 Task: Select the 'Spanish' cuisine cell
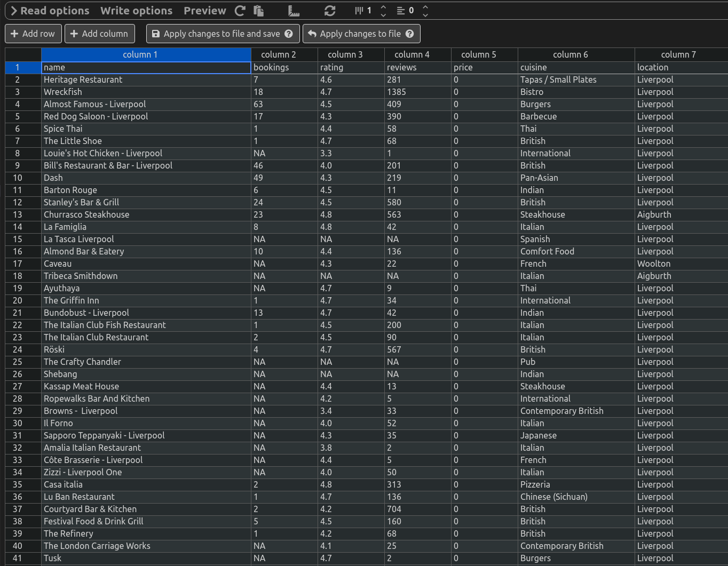576,239
